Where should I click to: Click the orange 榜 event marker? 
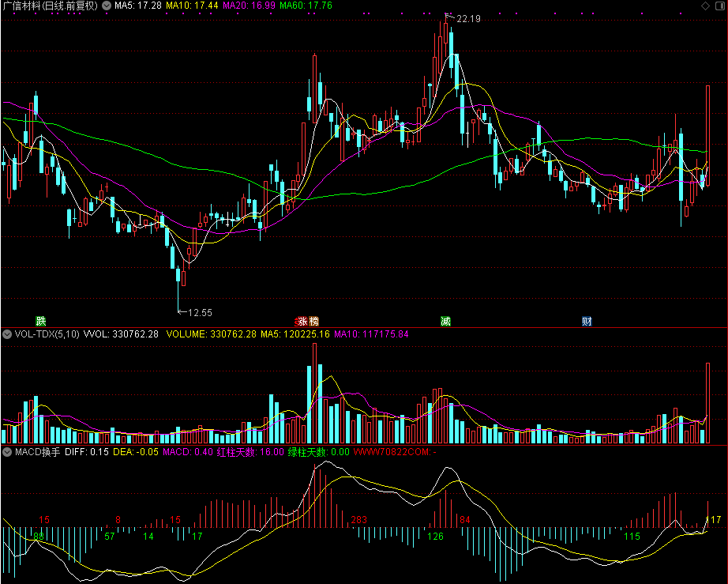coord(313,321)
